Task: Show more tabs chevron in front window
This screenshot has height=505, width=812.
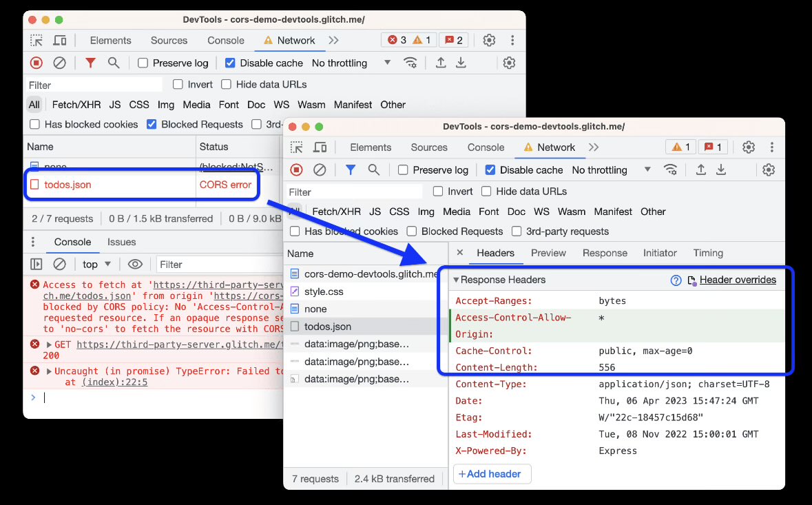Action: 594,147
